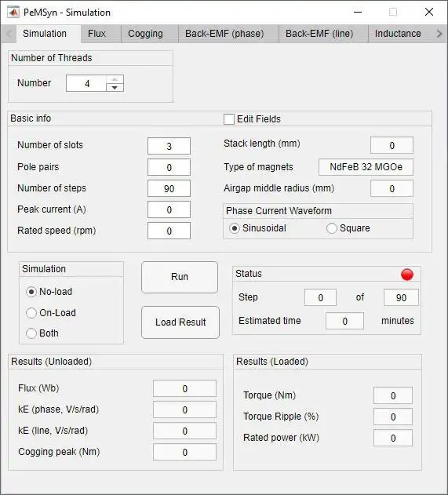Click the Estimated time field
This screenshot has width=448, height=495.
(x=344, y=321)
